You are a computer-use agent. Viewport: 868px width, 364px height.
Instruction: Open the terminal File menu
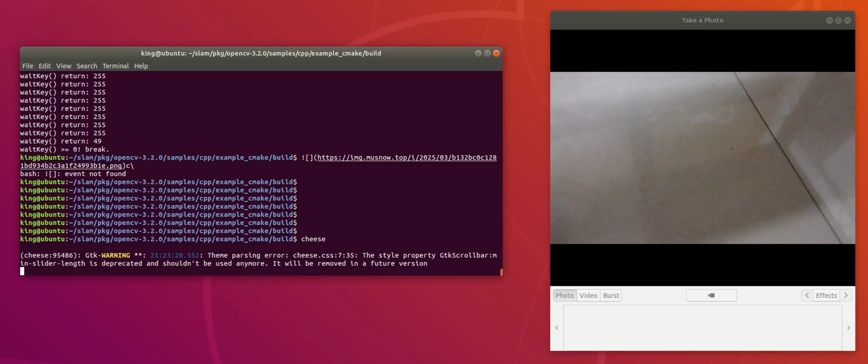click(x=28, y=66)
